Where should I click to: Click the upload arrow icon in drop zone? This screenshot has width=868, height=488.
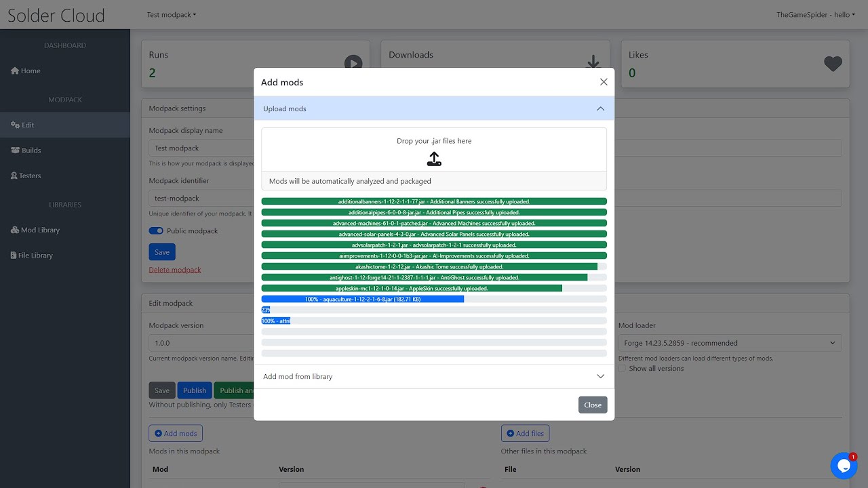click(434, 159)
